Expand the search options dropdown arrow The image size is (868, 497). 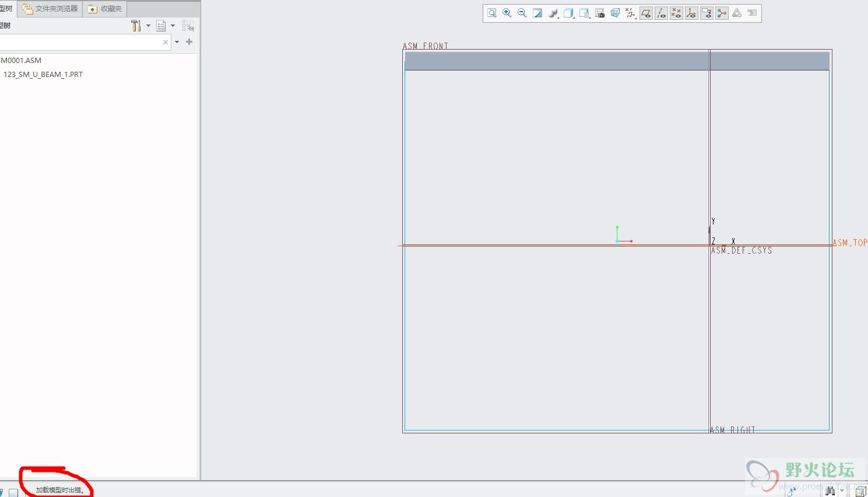click(x=177, y=42)
